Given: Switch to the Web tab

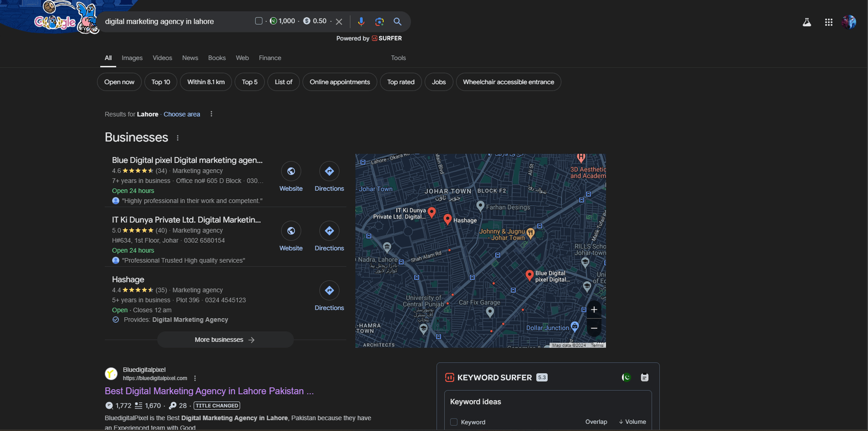Looking at the screenshot, I should tap(242, 58).
